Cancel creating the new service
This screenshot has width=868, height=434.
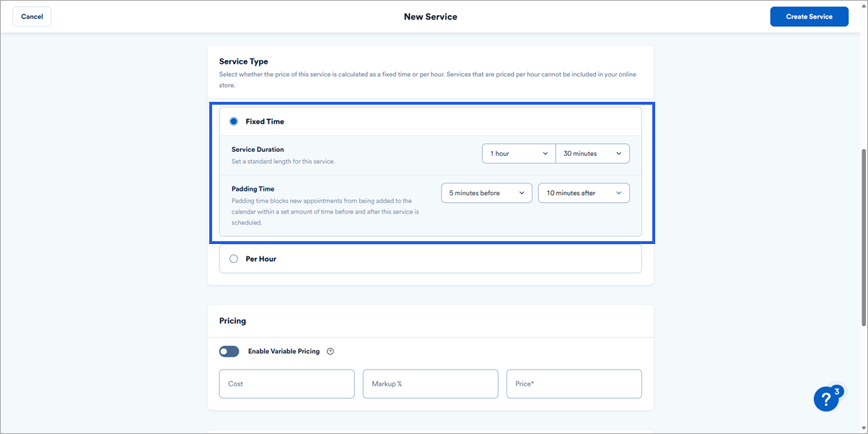click(32, 16)
